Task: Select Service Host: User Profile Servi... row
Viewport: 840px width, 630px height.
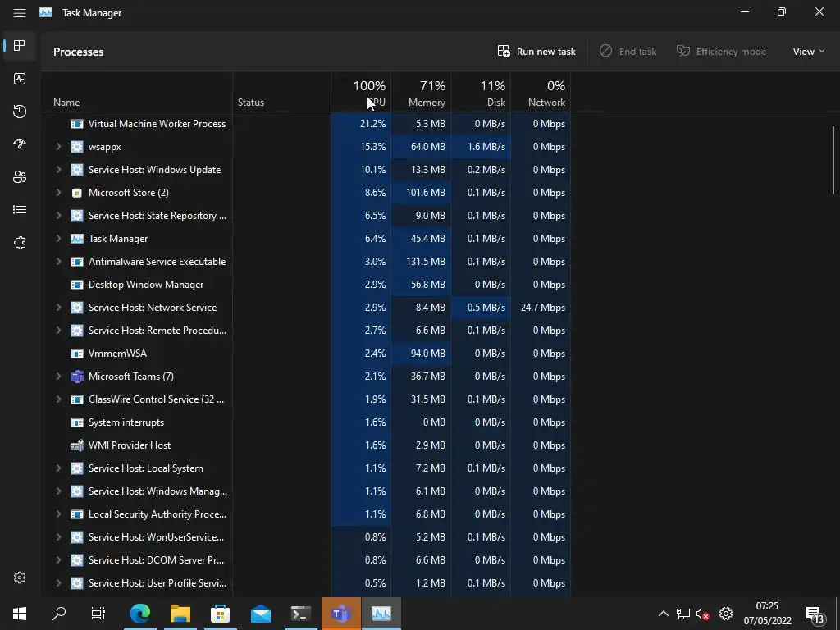Action: (x=306, y=583)
